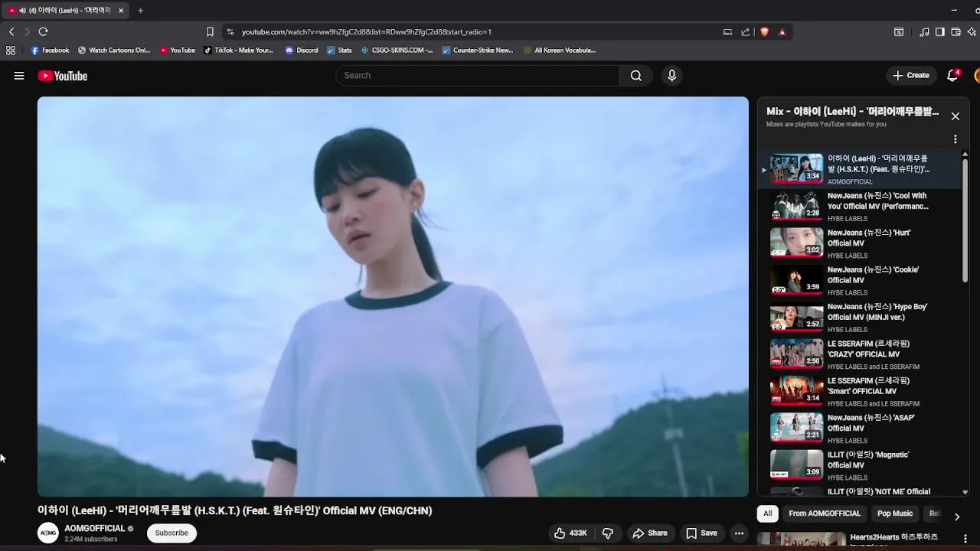Open the apps grid in bookmarks bar

point(11,51)
